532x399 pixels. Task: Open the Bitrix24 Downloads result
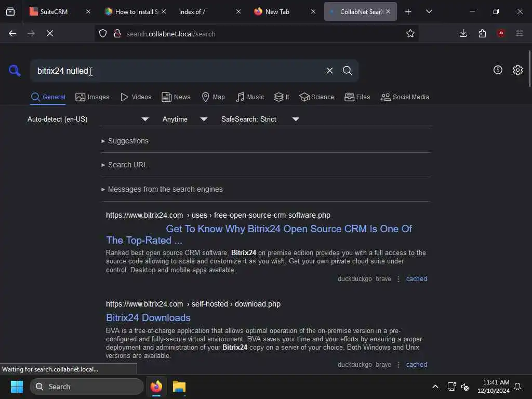pyautogui.click(x=148, y=317)
